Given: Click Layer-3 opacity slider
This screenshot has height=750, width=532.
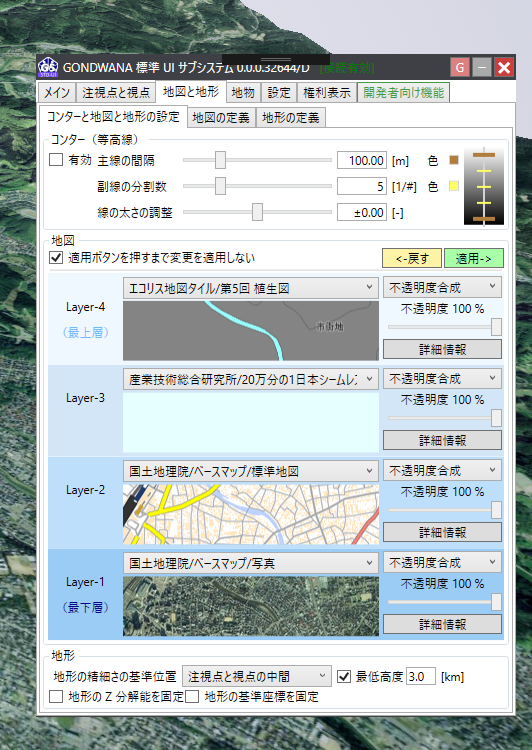Looking at the screenshot, I should coord(444,418).
